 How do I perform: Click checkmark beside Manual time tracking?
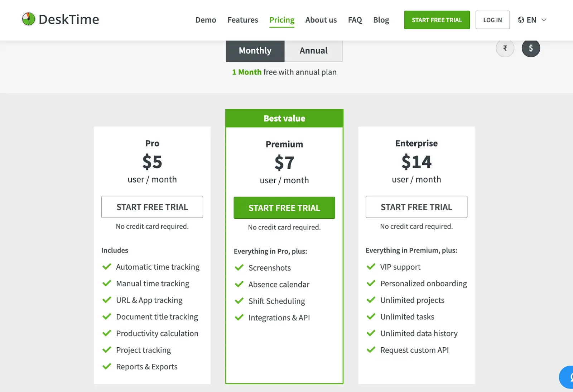click(x=107, y=283)
